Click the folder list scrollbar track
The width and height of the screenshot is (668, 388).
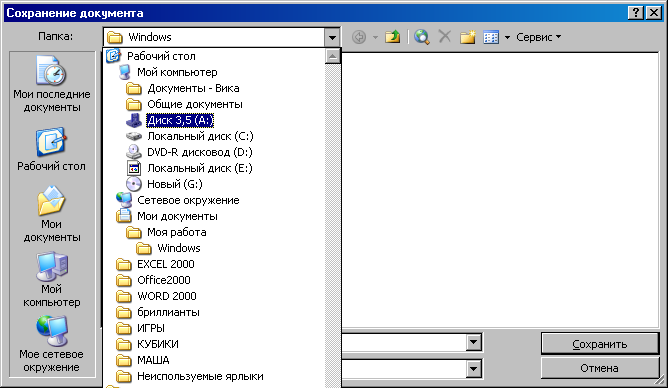332,226
